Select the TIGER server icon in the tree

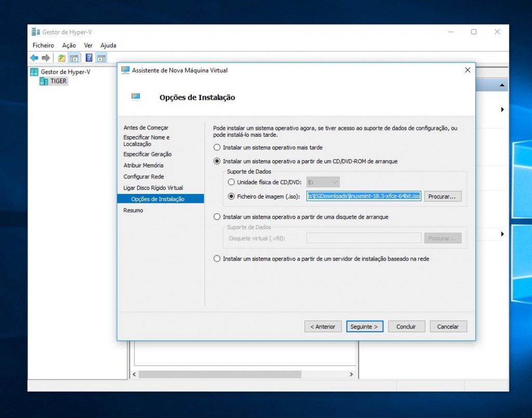(45, 81)
